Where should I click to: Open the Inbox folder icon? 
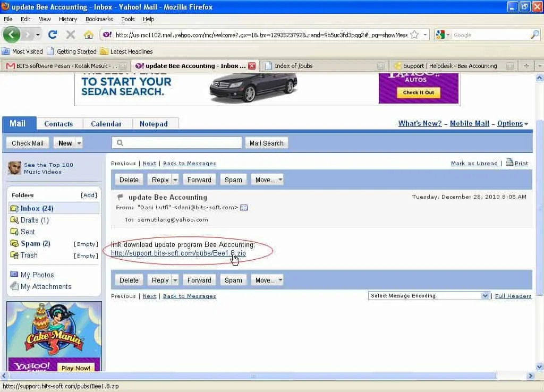14,209
